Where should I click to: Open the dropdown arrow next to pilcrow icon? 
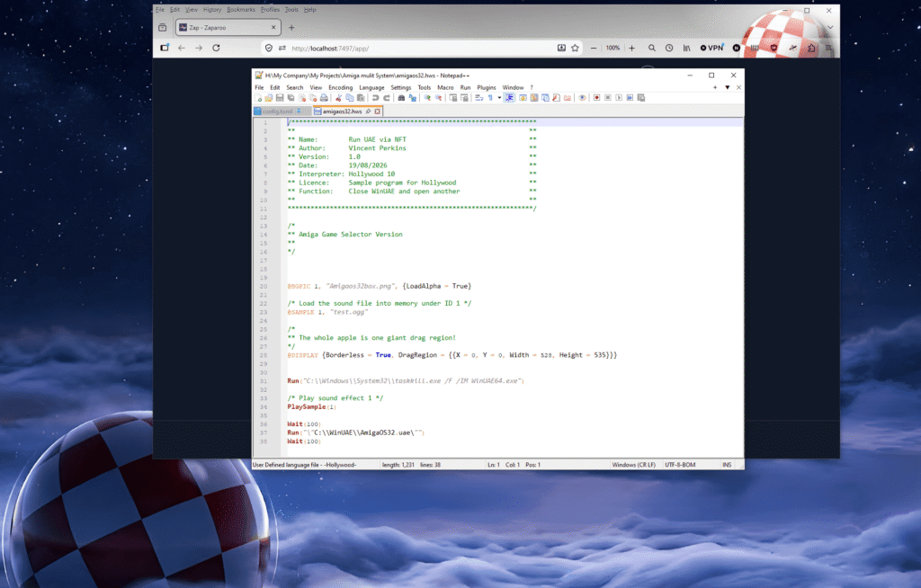point(499,97)
